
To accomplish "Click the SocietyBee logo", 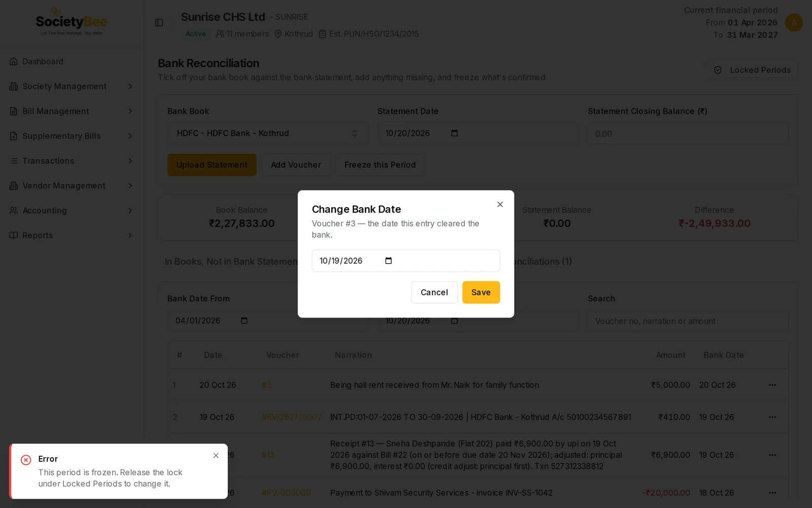I will (72, 21).
